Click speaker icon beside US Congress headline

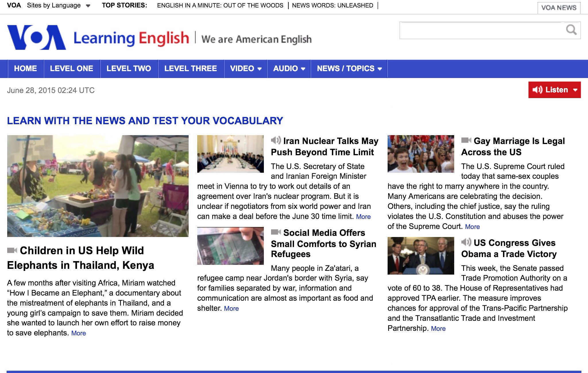[x=466, y=242]
